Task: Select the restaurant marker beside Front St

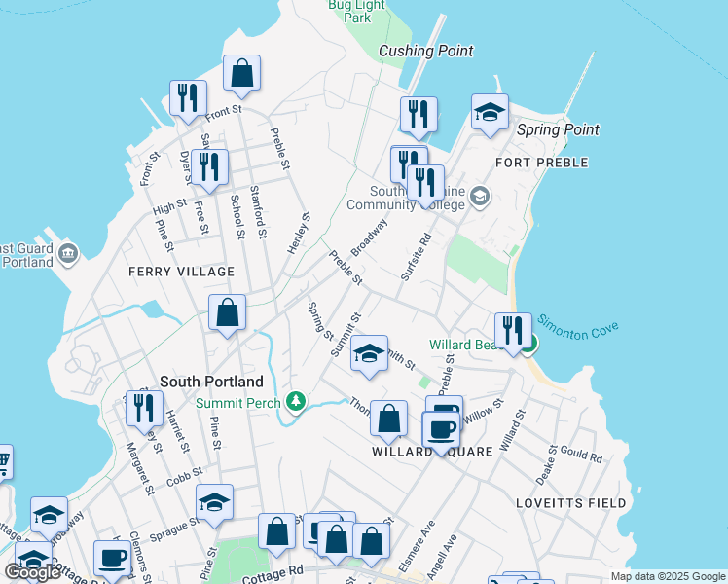Action: point(187,99)
